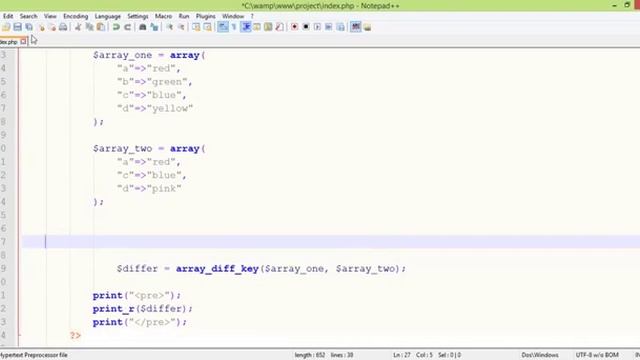Toggle Word wrap in the toolbar

click(x=223, y=27)
